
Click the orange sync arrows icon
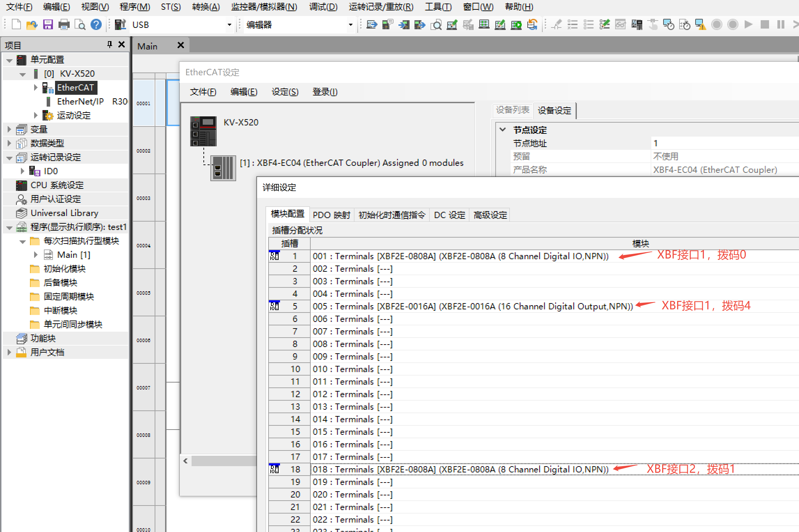(532, 25)
